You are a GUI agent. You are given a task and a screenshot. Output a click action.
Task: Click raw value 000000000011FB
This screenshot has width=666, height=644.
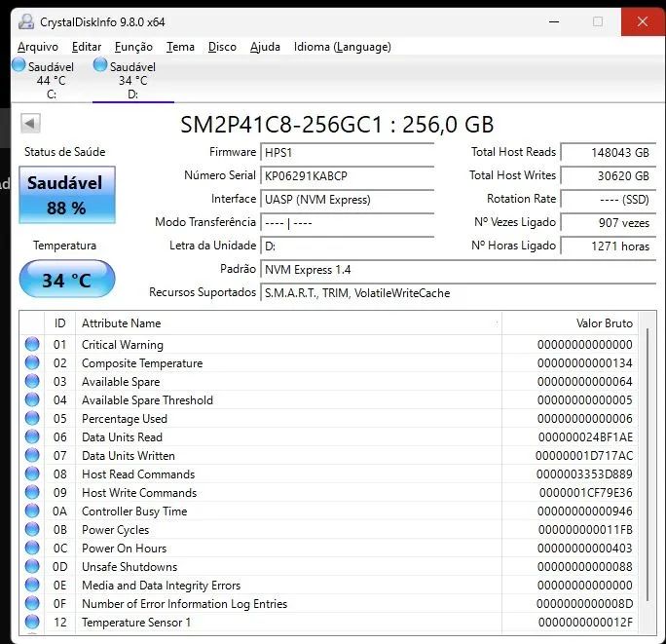(585, 530)
